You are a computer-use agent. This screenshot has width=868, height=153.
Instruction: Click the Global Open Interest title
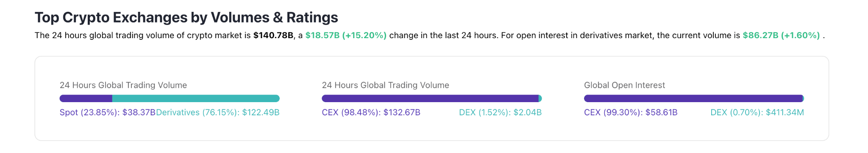tap(624, 85)
